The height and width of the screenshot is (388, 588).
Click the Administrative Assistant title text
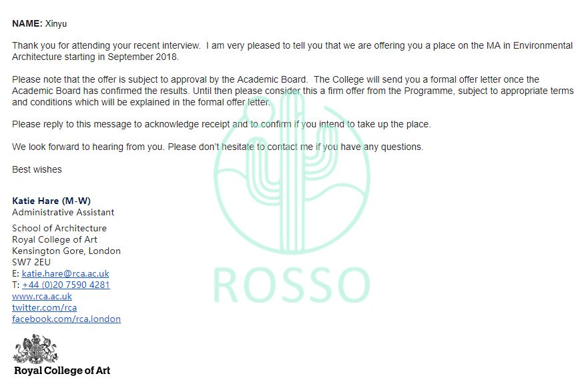(x=63, y=213)
